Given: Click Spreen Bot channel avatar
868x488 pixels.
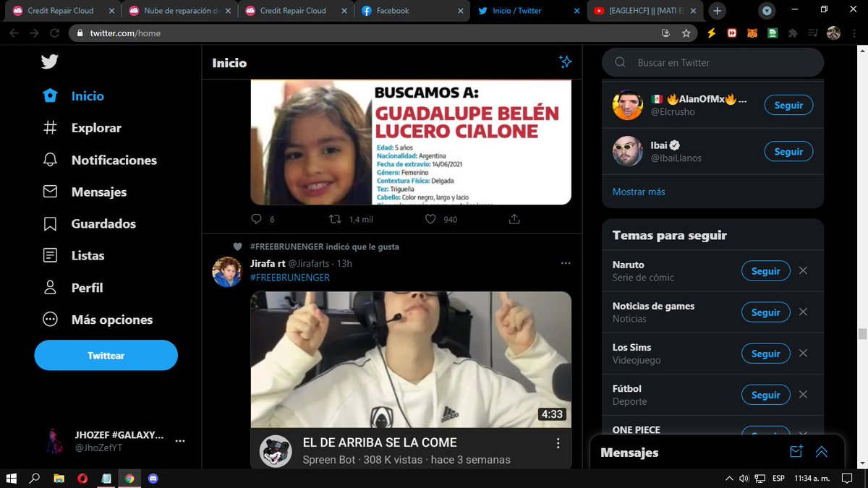Looking at the screenshot, I should click(276, 451).
